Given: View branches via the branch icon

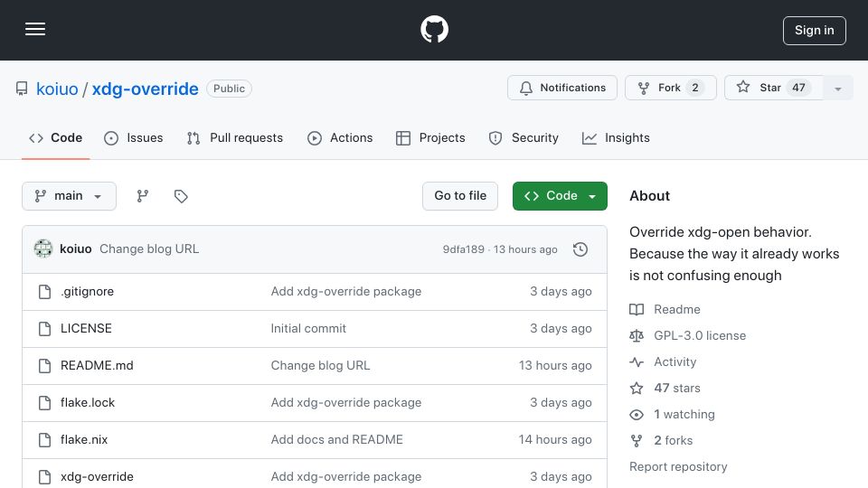Looking at the screenshot, I should coord(143,196).
